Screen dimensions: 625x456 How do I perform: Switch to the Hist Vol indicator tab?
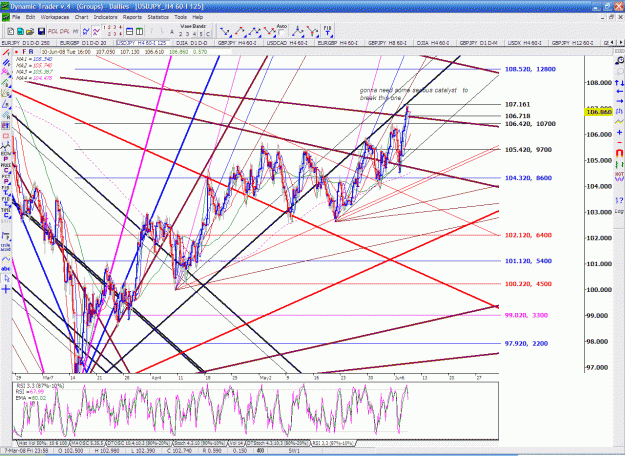click(43, 443)
